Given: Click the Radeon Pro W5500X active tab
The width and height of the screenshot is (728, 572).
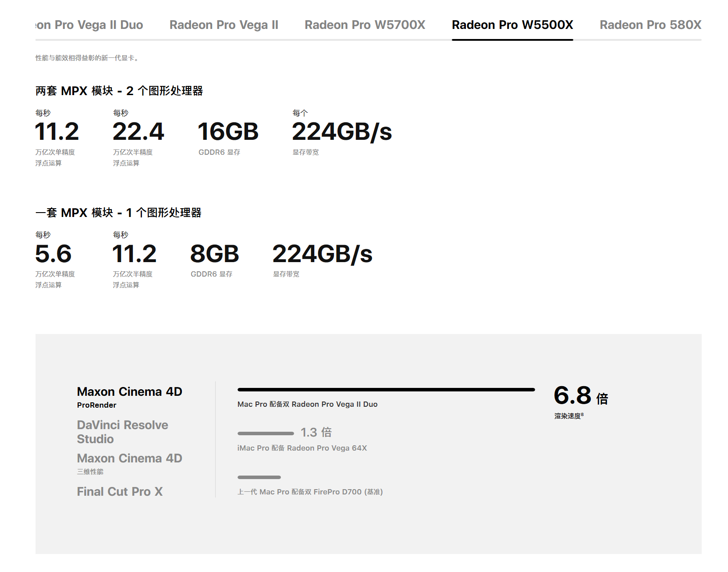Looking at the screenshot, I should 512,25.
